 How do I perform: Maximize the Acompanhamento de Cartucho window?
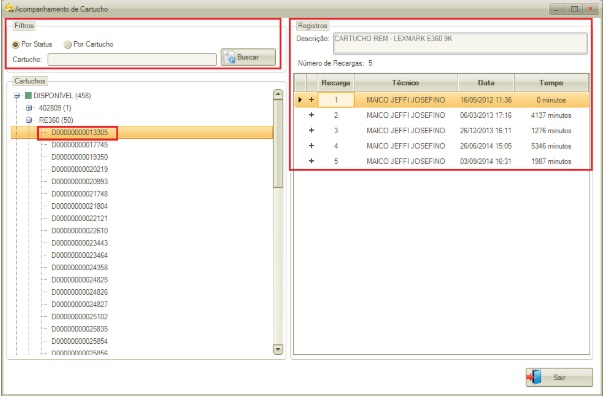pos(574,9)
